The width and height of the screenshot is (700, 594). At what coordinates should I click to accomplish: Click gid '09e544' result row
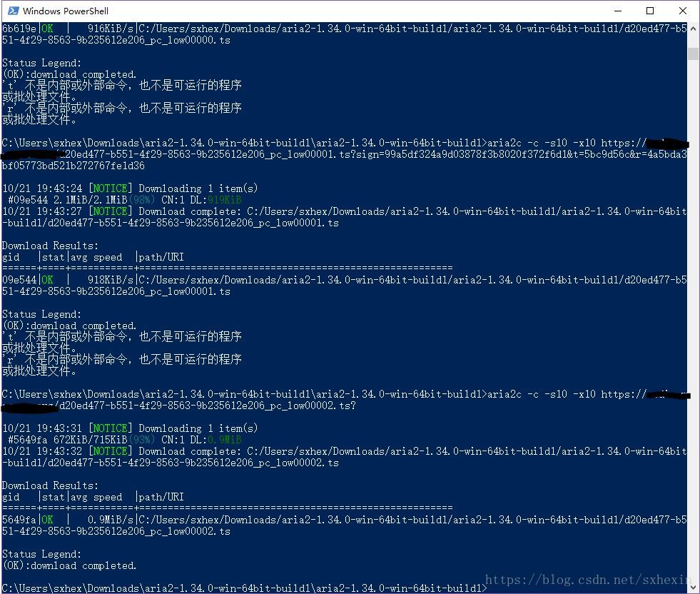coord(344,286)
